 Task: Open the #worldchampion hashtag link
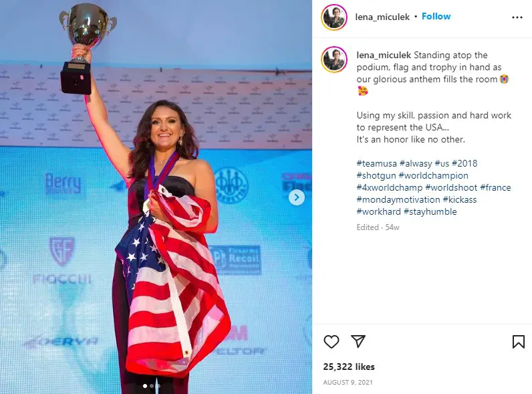[434, 176]
